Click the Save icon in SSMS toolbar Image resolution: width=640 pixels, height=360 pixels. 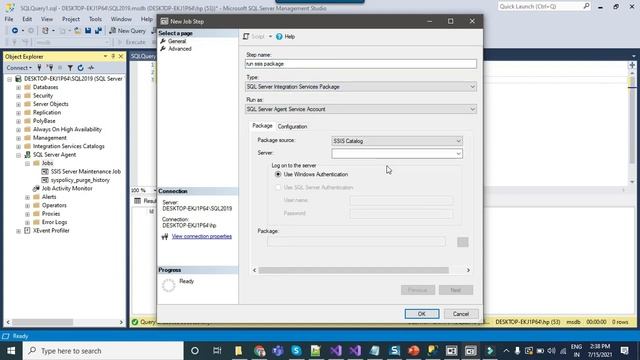pos(88,31)
